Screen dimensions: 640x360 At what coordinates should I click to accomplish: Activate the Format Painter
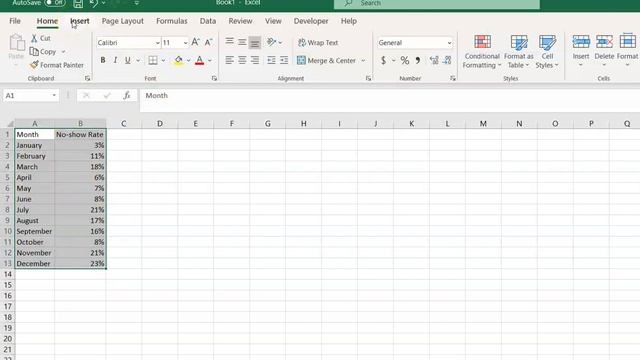click(57, 65)
